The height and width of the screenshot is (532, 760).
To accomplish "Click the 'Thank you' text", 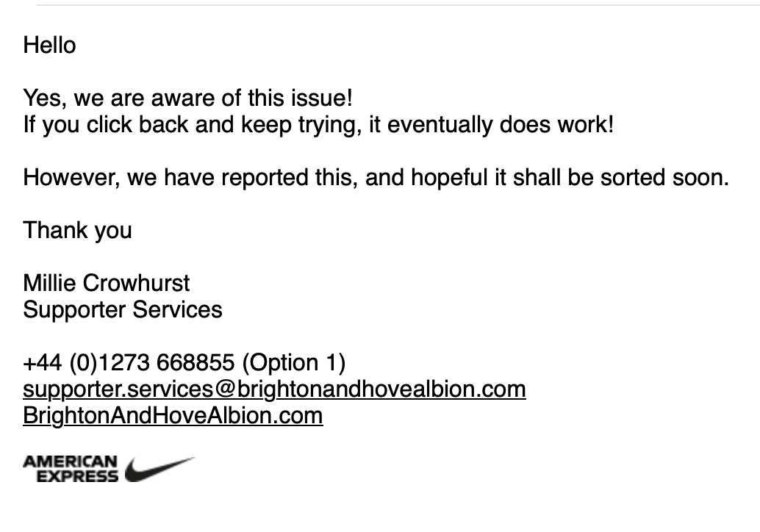I will (x=78, y=230).
